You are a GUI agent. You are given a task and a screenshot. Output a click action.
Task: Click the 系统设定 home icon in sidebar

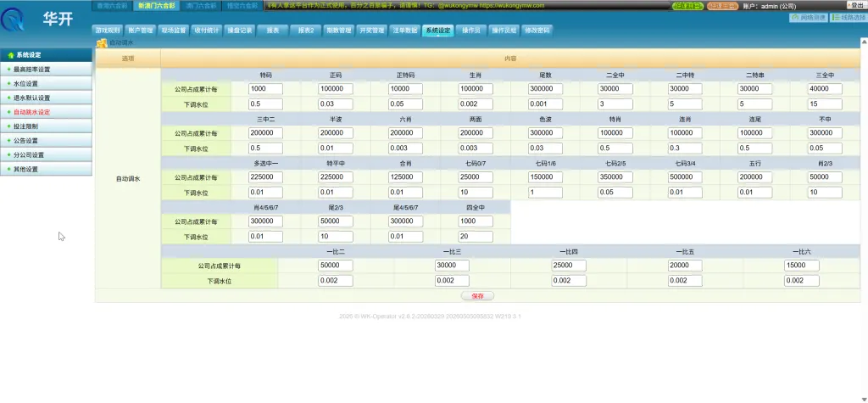click(x=10, y=55)
